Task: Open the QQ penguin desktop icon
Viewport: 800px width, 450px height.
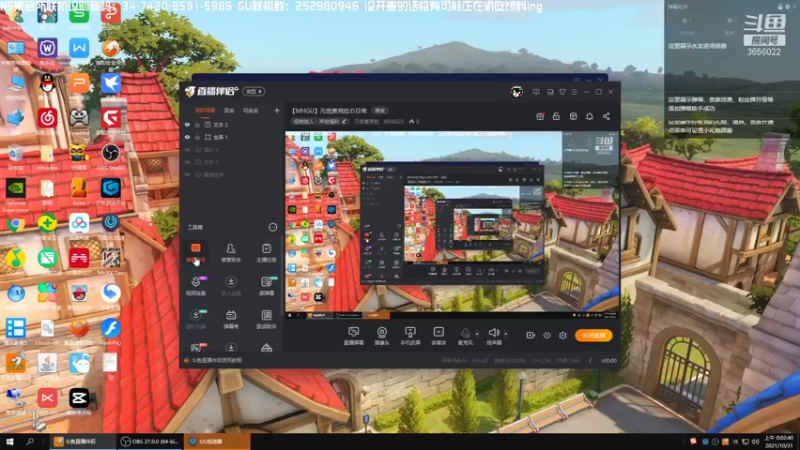Action: 47,86
